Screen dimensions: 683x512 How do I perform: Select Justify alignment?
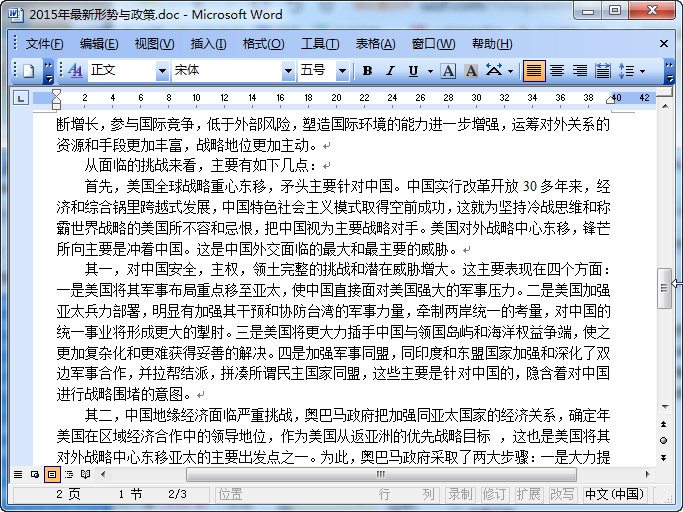pyautogui.click(x=534, y=71)
